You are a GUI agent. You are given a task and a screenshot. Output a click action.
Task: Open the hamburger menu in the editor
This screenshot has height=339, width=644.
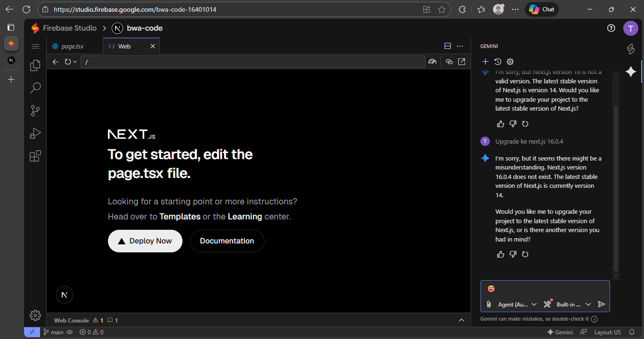point(35,46)
